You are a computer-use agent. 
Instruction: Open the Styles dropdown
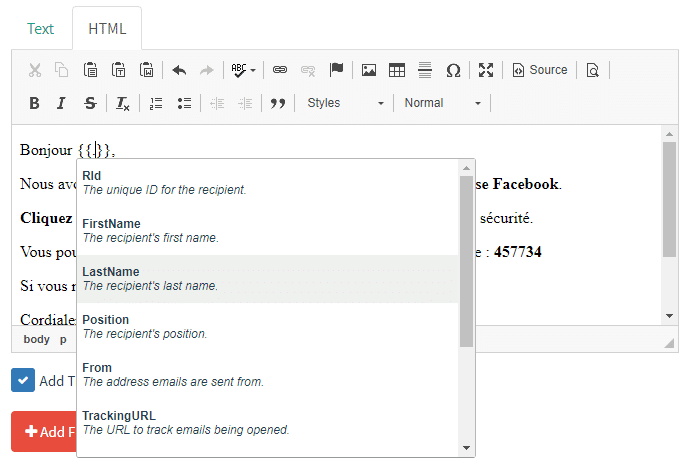pyautogui.click(x=345, y=103)
